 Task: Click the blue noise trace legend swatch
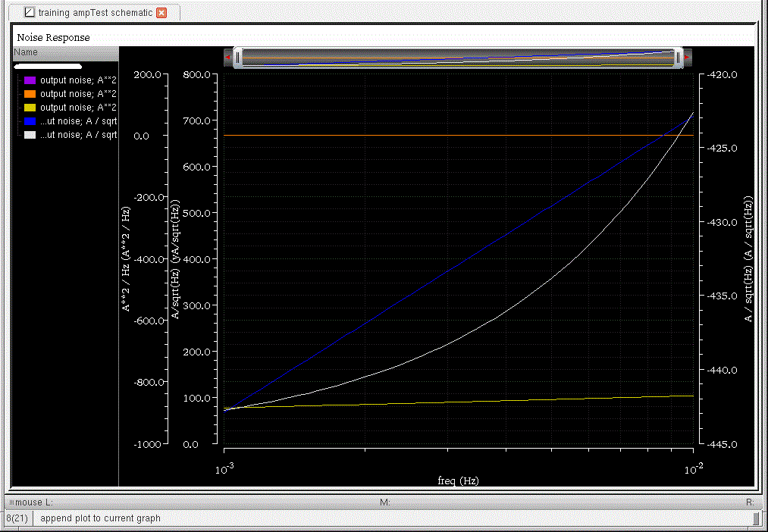30,121
